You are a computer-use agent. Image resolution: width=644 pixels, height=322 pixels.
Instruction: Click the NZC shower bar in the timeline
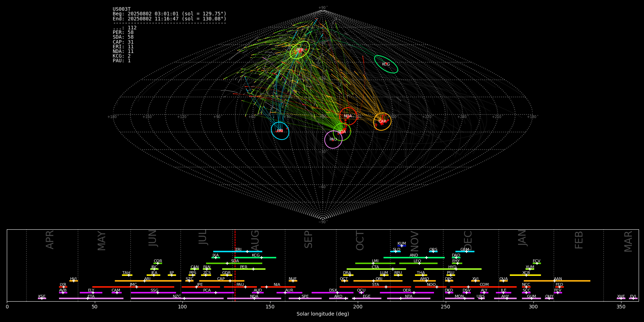(x=177, y=298)
